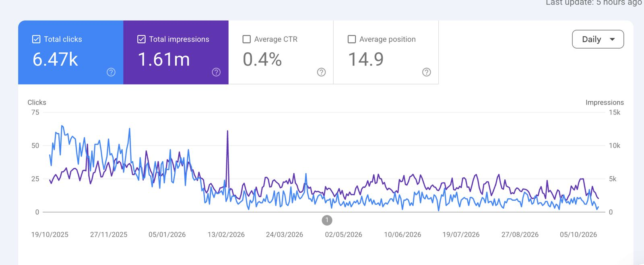644x265 pixels.
Task: Click the 24/03/2026 date axis label
Action: [x=285, y=234]
